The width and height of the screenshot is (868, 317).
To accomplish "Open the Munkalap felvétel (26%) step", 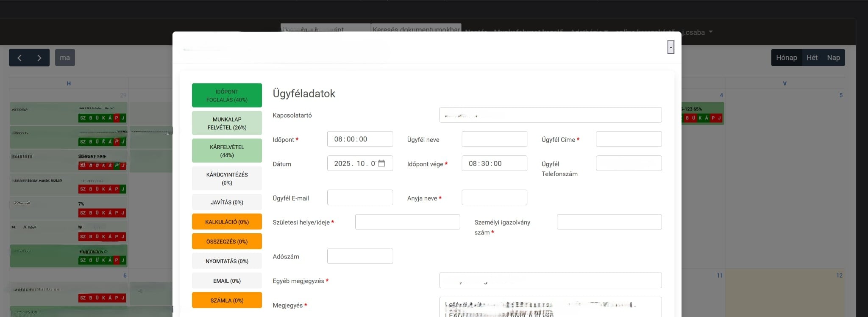I will 227,123.
